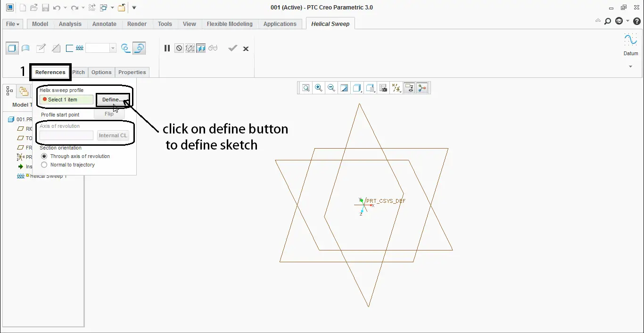The height and width of the screenshot is (333, 644).
Task: Click the Refit view icon
Action: [306, 88]
